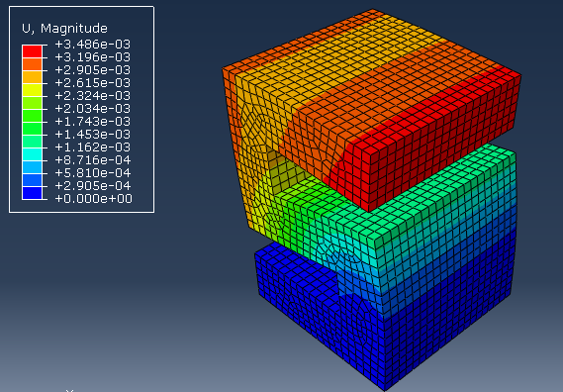563x392 pixels.
Task: Click the +3.486e-03 maximum legend value
Action: click(x=93, y=45)
